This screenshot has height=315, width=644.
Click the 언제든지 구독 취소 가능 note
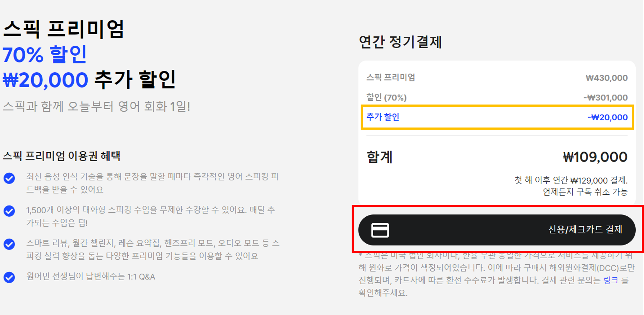(585, 192)
